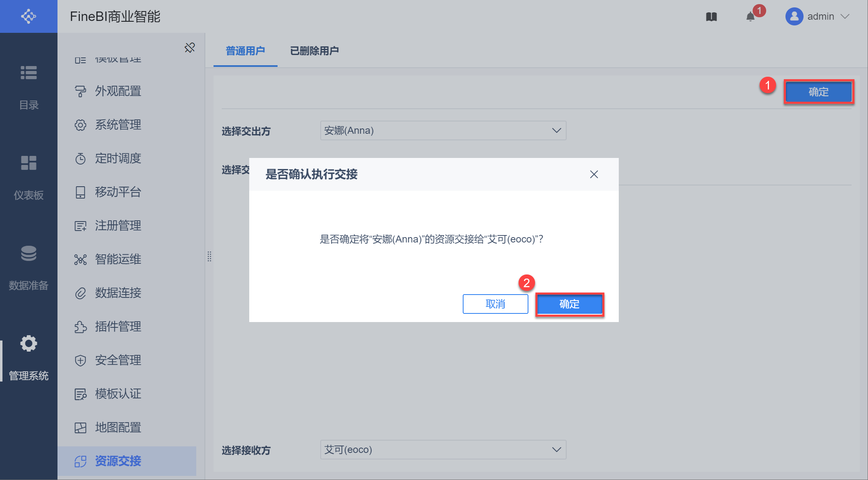This screenshot has width=868, height=480.
Task: Open 定时调度 scheduling item
Action: [x=118, y=158]
